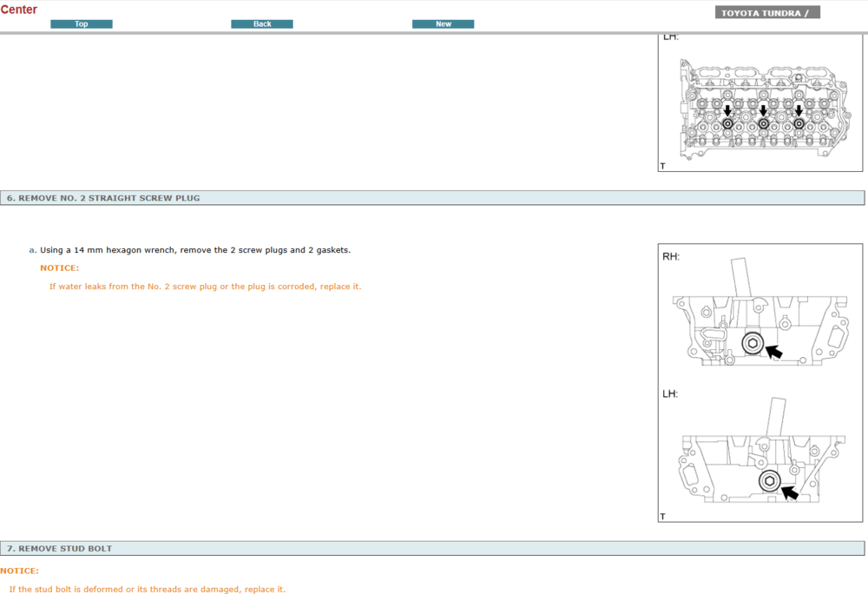This screenshot has width=868, height=594.
Task: Click the middle down arrow in top diagram
Action: pyautogui.click(x=763, y=111)
